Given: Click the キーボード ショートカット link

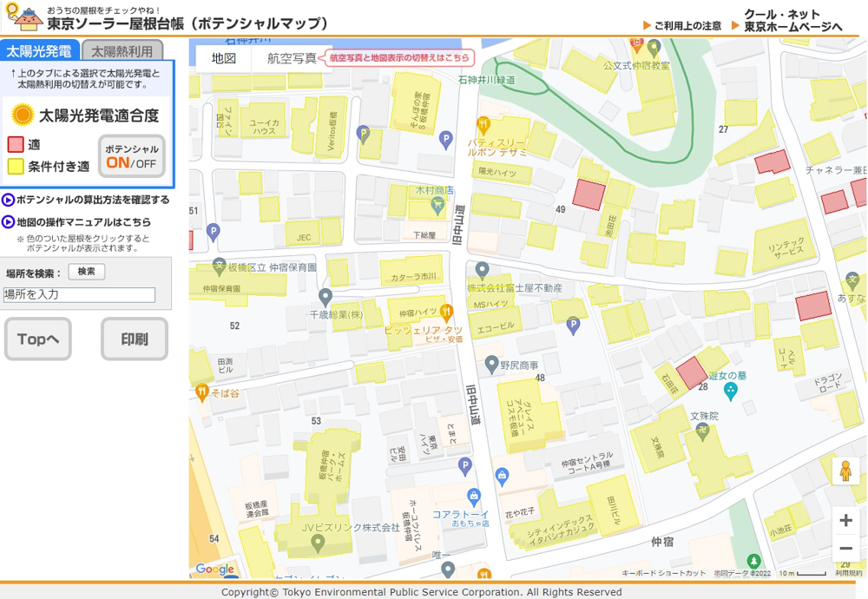Looking at the screenshot, I should point(664,574).
